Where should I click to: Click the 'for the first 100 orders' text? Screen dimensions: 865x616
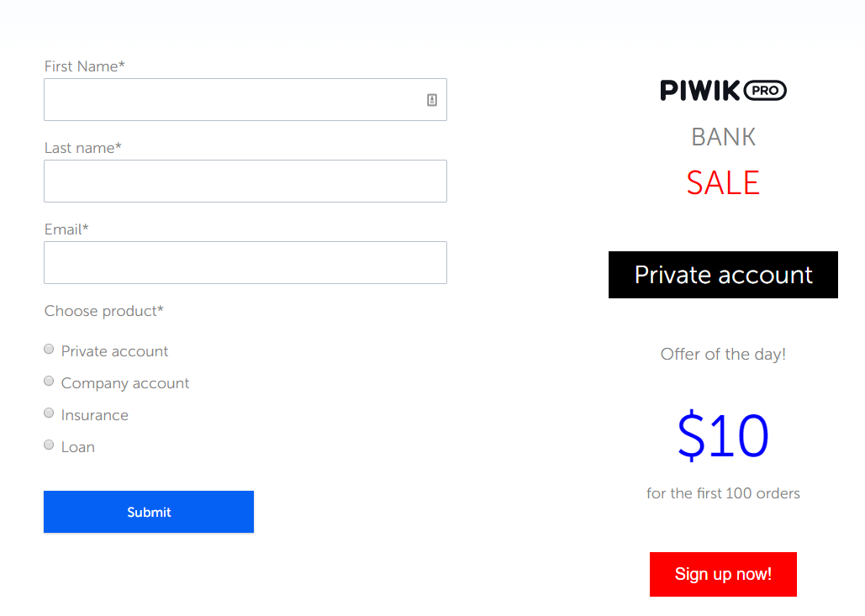[723, 493]
